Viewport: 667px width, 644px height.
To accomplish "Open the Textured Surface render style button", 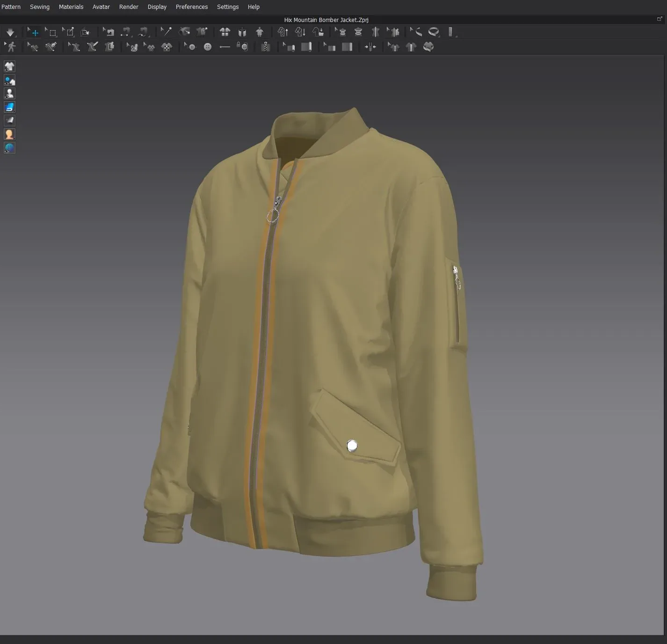I will (x=9, y=120).
